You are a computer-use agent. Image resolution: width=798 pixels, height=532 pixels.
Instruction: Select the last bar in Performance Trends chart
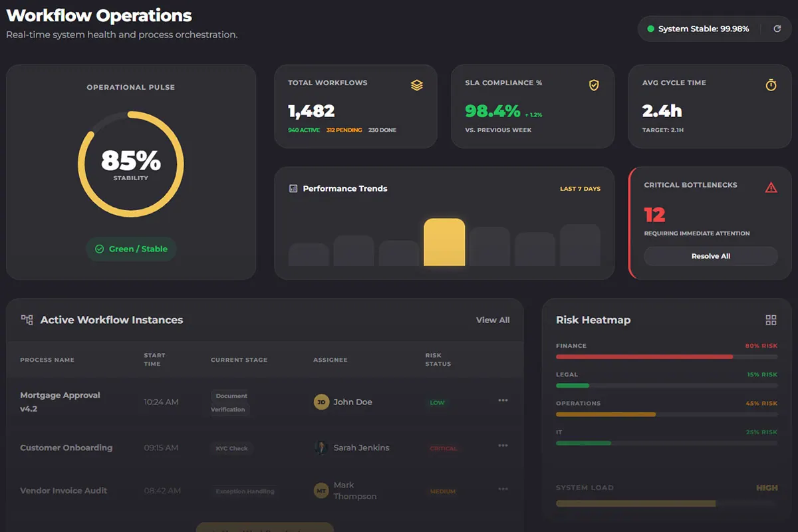click(x=580, y=245)
